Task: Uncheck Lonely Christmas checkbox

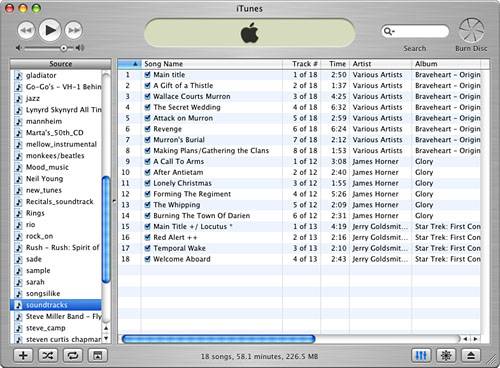Action: [147, 183]
